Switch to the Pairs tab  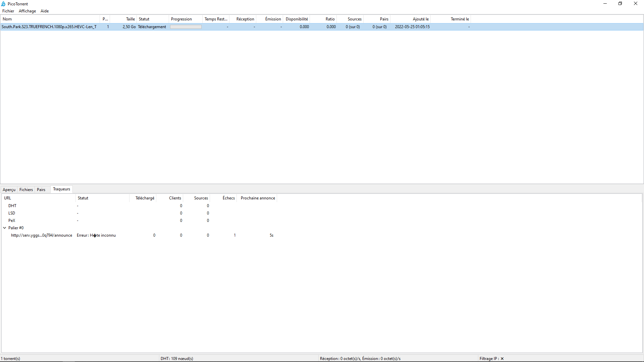41,190
